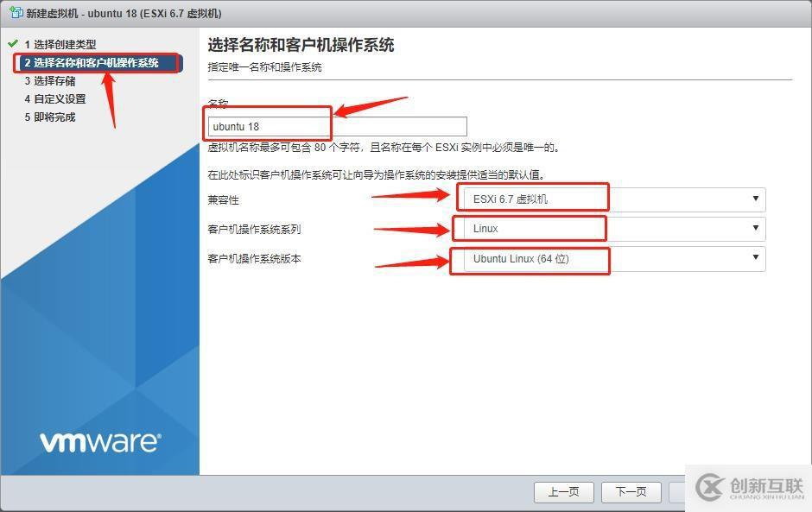Click the new virtual machine icon in title bar
The width and height of the screenshot is (812, 512).
pos(16,12)
